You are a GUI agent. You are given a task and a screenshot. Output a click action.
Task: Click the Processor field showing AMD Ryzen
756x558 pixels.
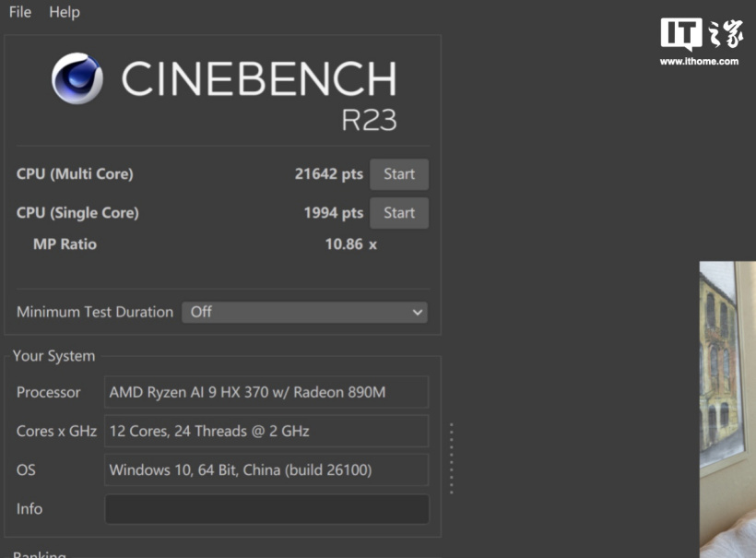pyautogui.click(x=266, y=392)
